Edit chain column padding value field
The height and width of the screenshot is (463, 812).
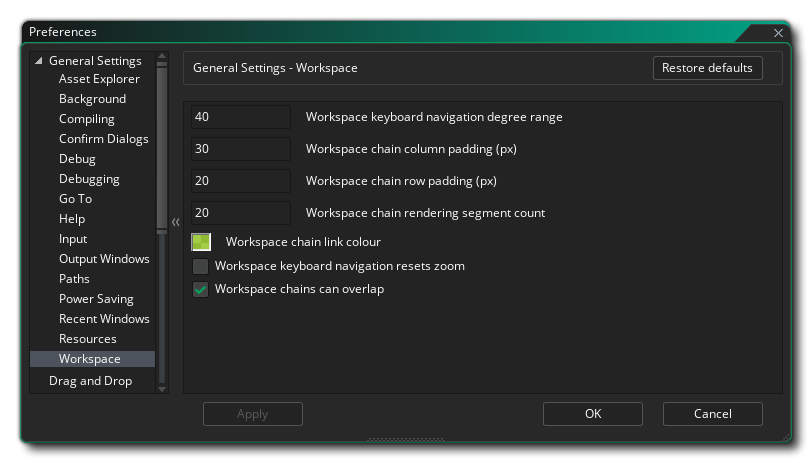pyautogui.click(x=241, y=149)
